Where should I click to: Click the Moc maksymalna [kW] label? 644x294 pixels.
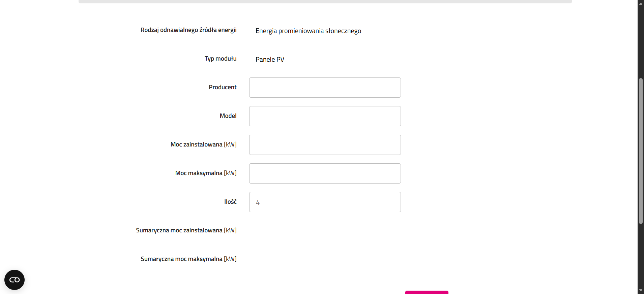(206, 173)
